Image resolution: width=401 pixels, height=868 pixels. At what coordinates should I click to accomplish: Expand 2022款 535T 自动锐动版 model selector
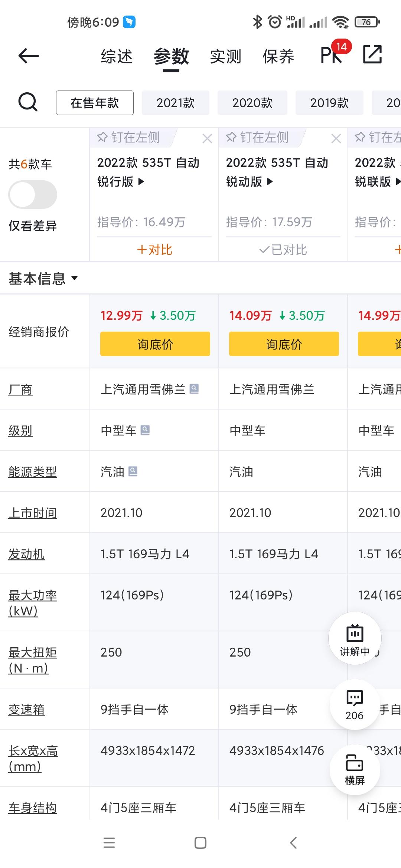coord(277,172)
